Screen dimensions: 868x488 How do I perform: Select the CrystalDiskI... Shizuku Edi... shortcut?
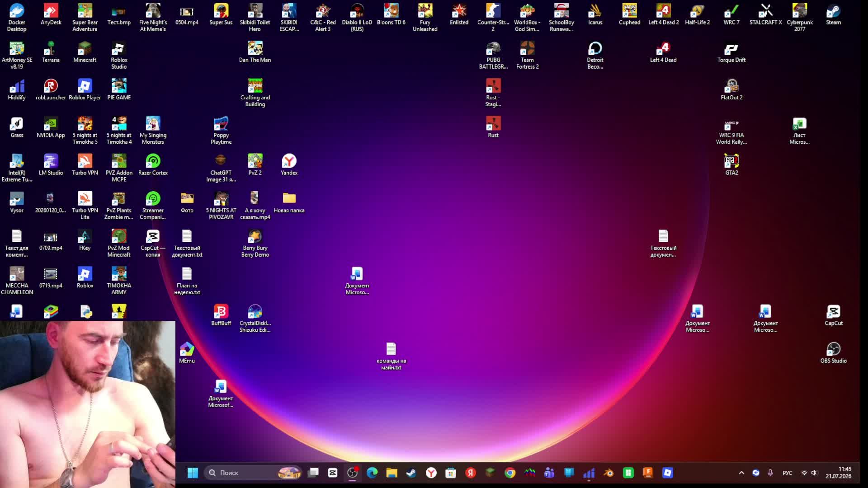tap(255, 318)
